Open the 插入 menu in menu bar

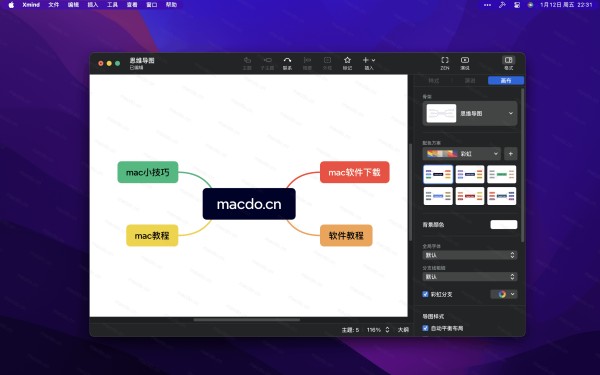click(x=93, y=5)
